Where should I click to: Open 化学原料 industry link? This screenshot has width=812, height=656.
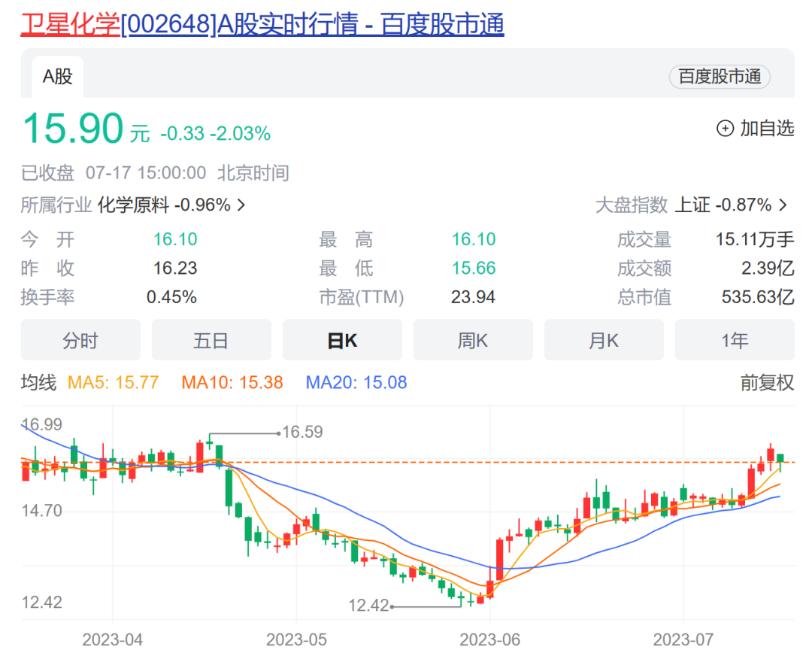134,205
